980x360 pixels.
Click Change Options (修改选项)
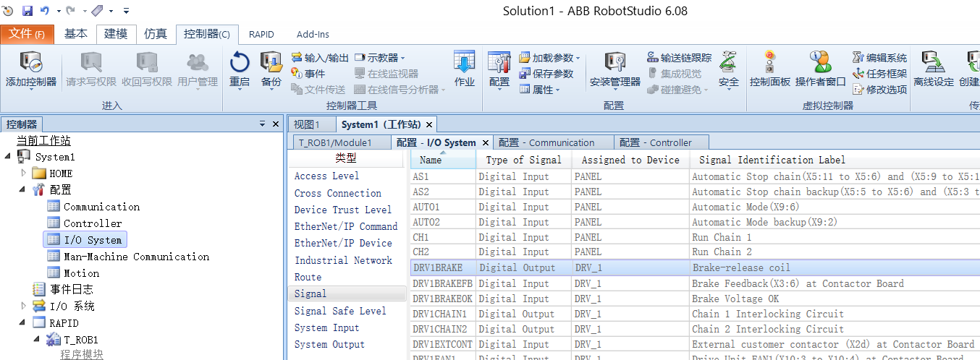pyautogui.click(x=879, y=90)
